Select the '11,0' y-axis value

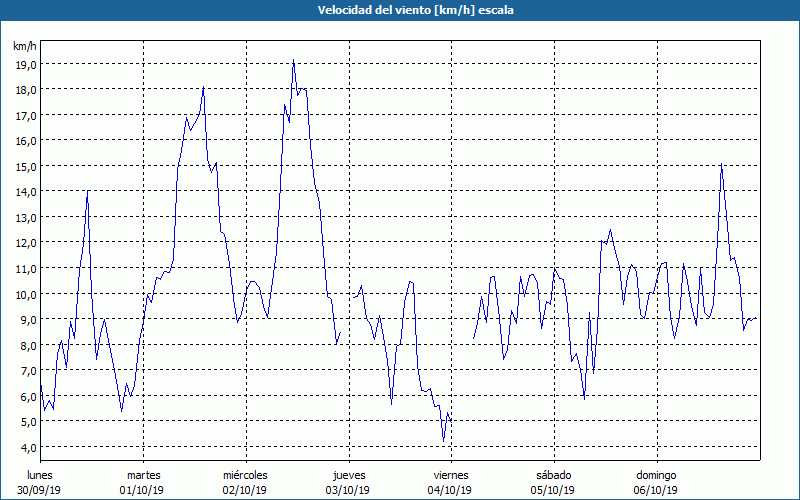tap(26, 268)
